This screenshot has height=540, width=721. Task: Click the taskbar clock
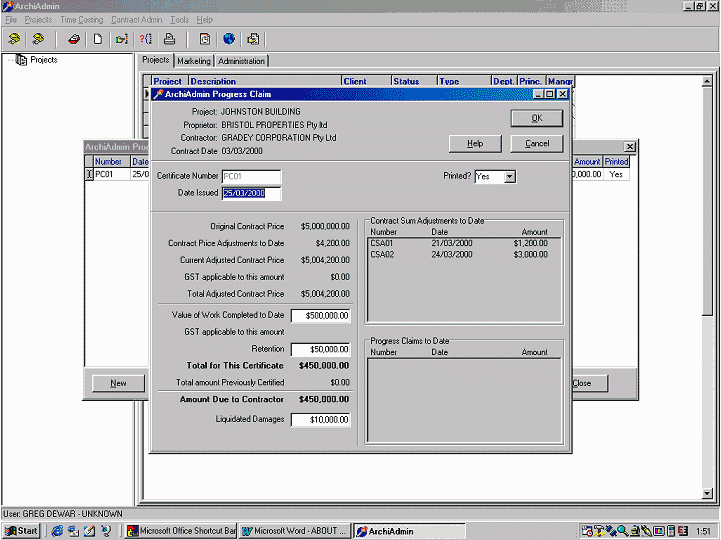click(703, 531)
